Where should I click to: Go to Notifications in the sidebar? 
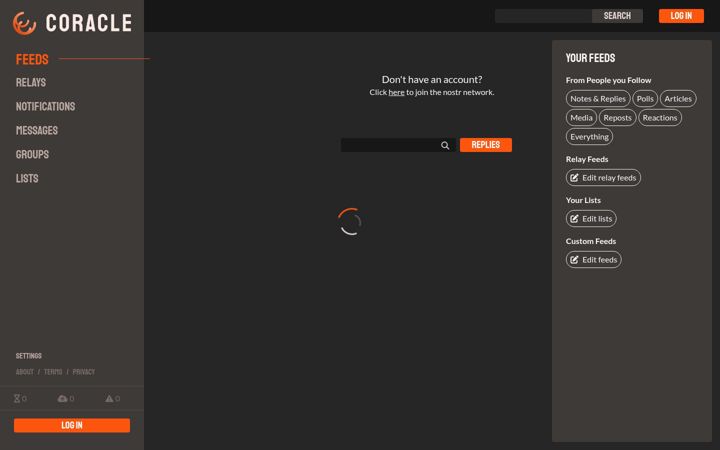(x=45, y=107)
